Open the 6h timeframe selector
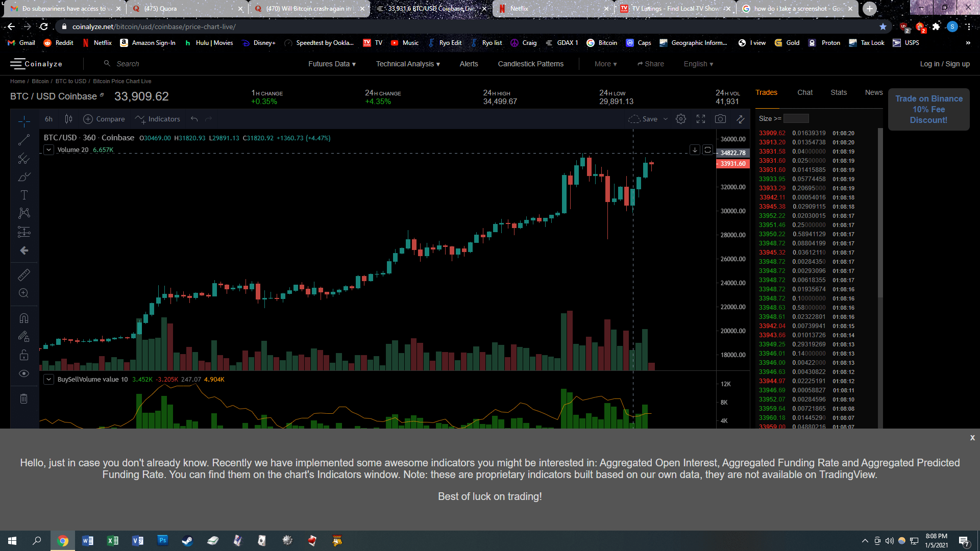 click(x=48, y=119)
